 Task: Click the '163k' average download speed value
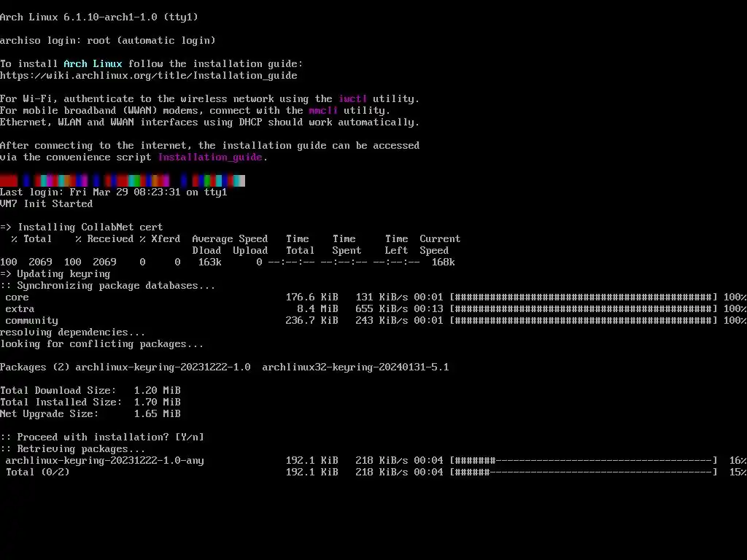click(x=209, y=262)
